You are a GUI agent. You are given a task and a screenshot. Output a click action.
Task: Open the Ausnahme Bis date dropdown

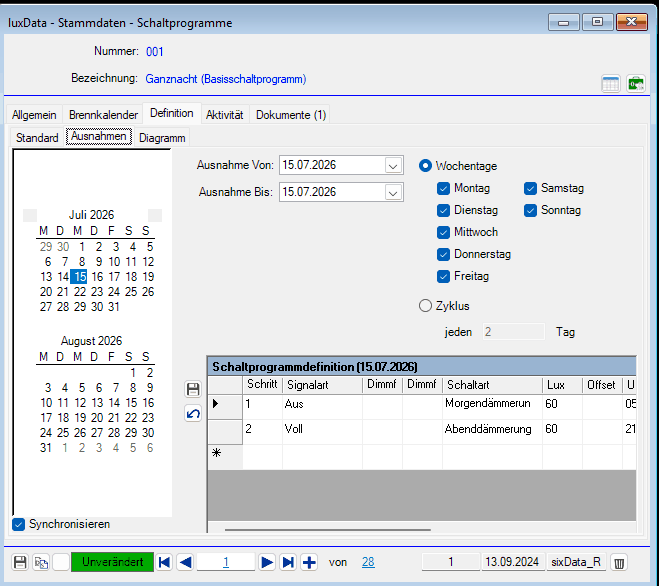[x=393, y=192]
